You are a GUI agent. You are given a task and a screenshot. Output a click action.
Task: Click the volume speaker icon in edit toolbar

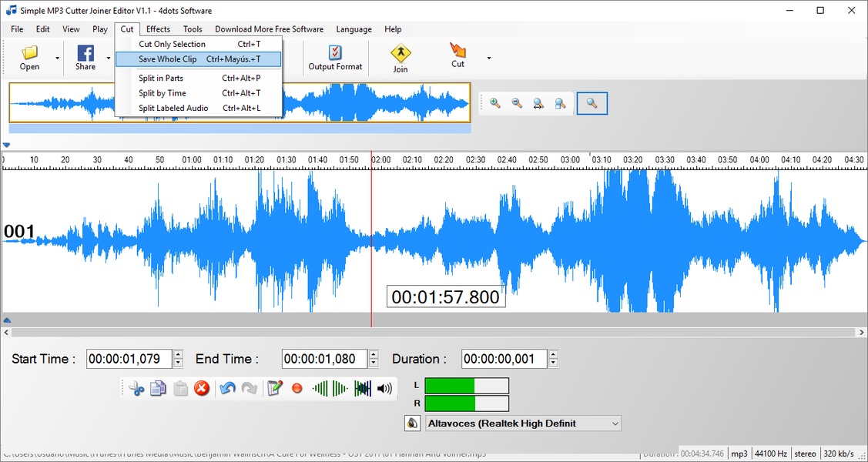click(x=384, y=389)
